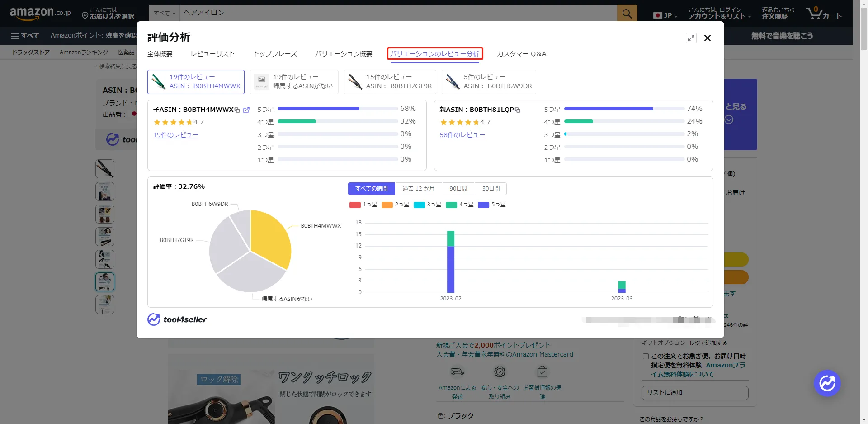Select variation card ASIN B0BTH4MWWX

click(196, 82)
